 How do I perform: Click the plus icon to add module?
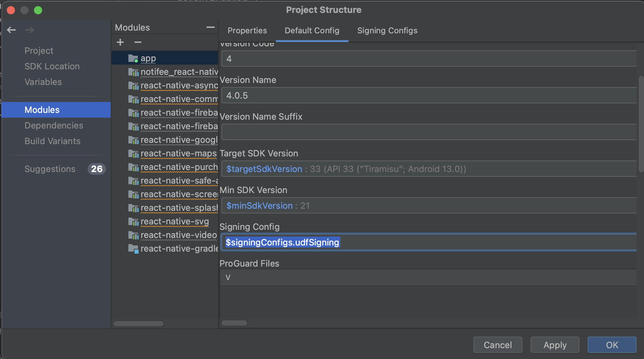120,42
